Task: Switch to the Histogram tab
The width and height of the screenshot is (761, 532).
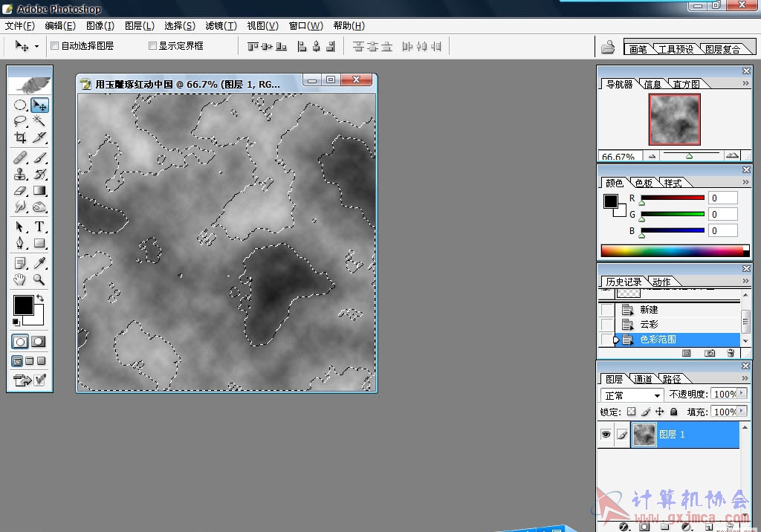Action: [686, 84]
